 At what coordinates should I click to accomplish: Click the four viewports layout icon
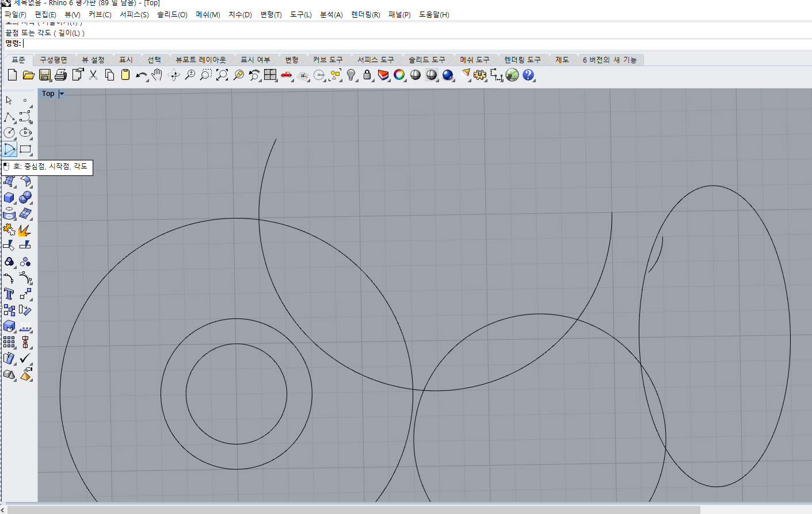[270, 75]
